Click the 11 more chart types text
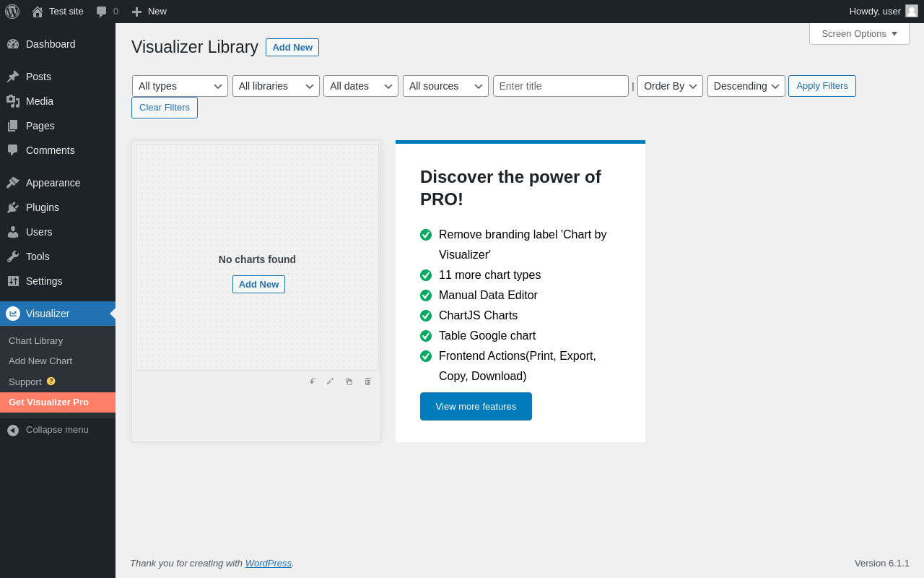924x578 pixels. point(489,275)
